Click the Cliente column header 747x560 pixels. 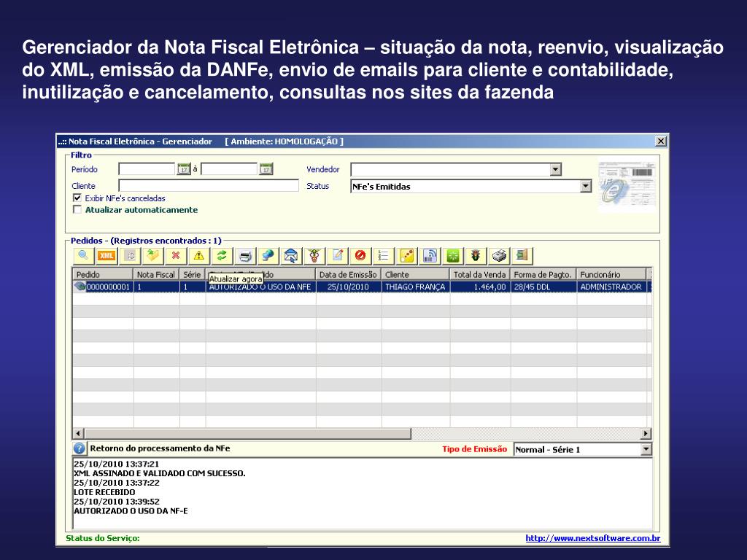415,275
